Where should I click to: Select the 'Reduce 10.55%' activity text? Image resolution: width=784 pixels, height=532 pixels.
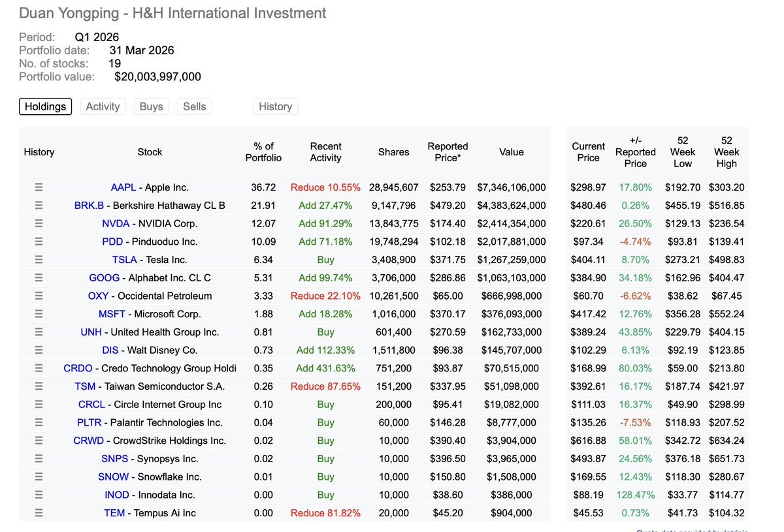tap(325, 187)
